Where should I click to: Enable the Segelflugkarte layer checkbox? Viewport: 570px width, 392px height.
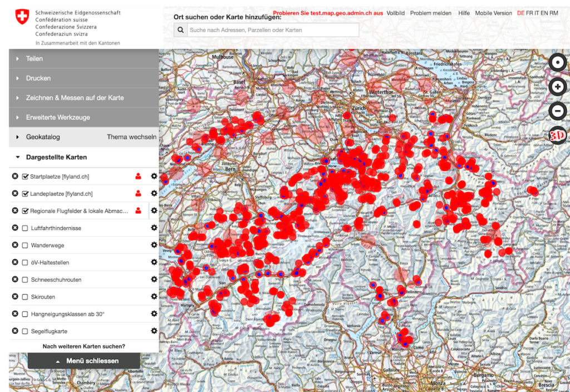tap(25, 331)
